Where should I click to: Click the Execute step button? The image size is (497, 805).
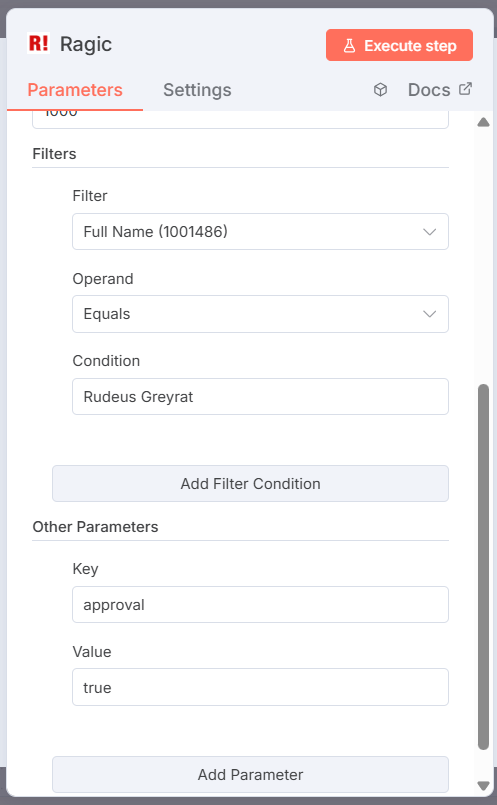coord(399,45)
